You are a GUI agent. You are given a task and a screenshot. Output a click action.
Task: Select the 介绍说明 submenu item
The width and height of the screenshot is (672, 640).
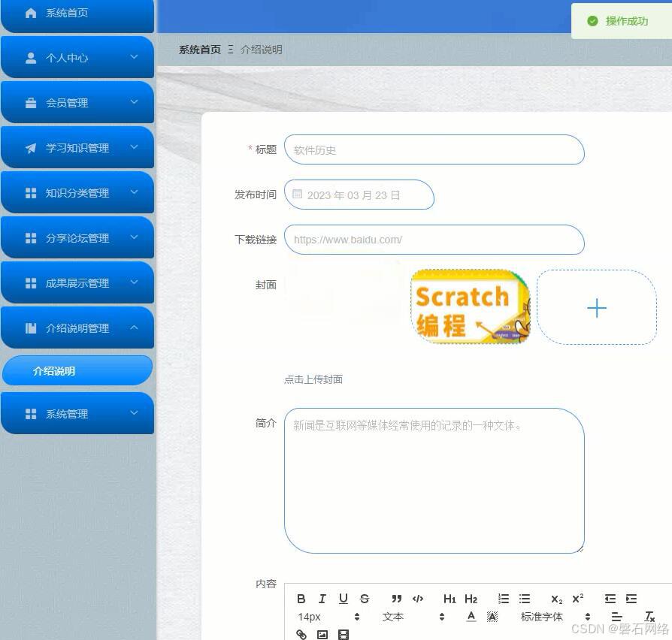coord(77,370)
